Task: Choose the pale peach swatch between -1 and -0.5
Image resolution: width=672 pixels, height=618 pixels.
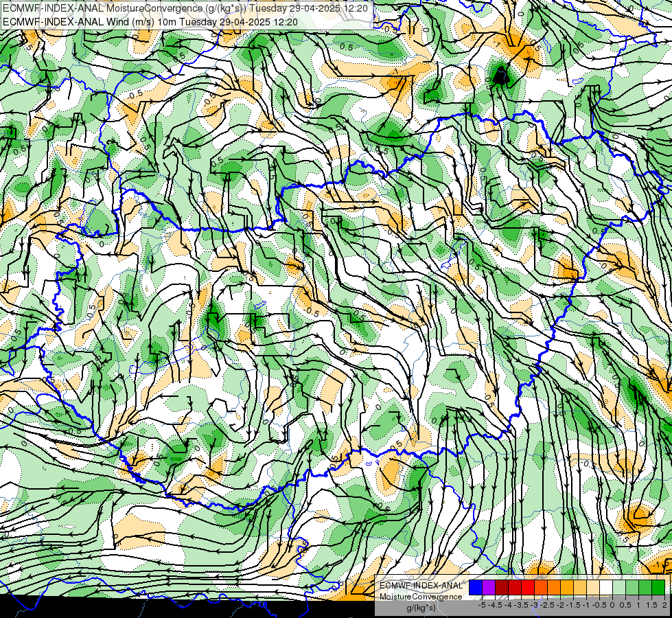Action: click(593, 587)
